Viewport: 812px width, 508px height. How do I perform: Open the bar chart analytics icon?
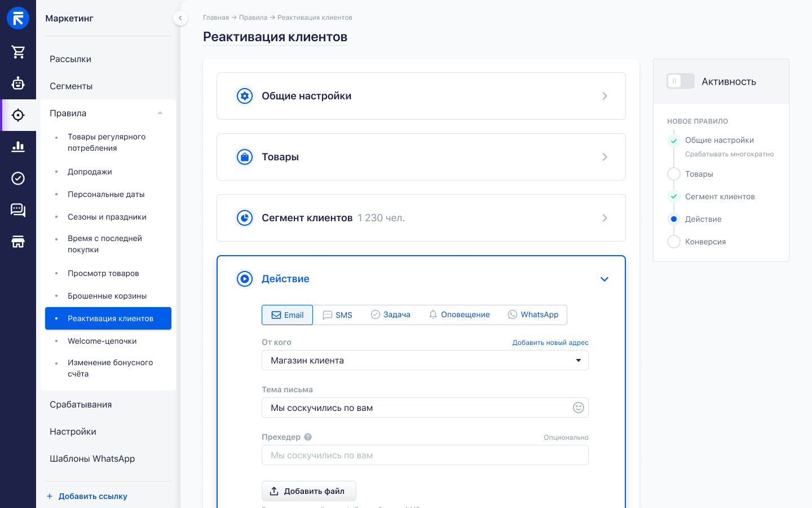[18, 147]
